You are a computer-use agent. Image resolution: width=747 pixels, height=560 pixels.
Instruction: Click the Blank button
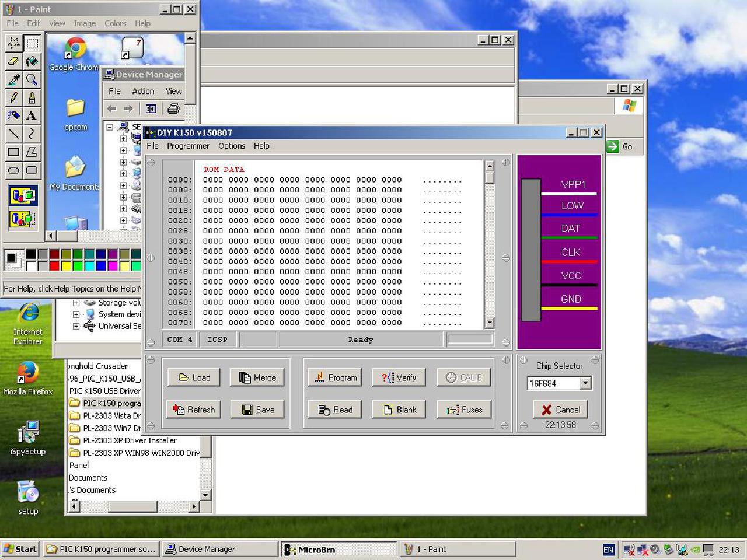[399, 409]
